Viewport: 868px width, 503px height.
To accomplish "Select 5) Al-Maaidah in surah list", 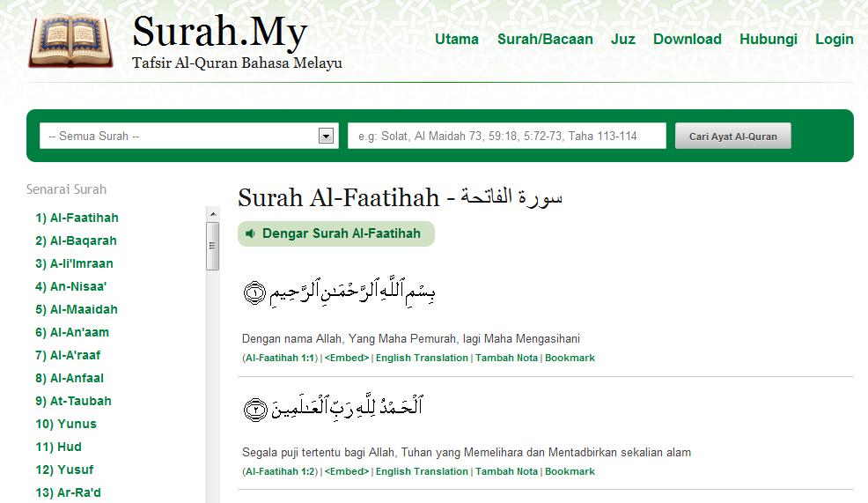I will [x=77, y=310].
